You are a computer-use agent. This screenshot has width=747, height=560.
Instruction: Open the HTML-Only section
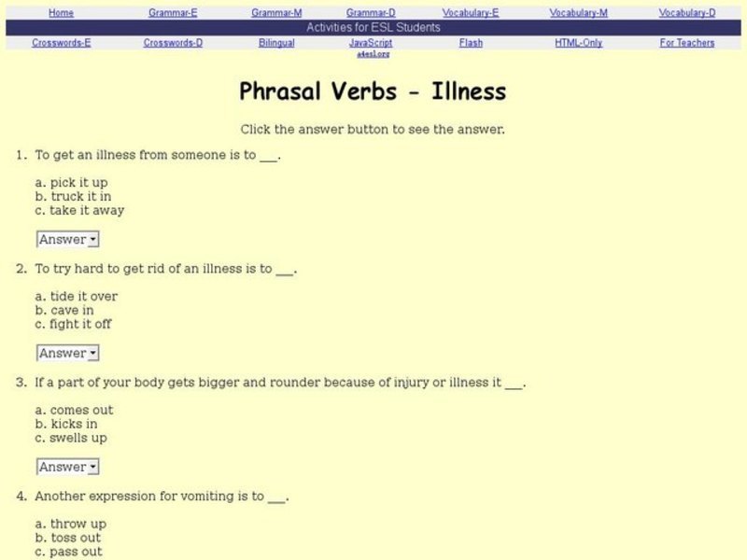(576, 42)
